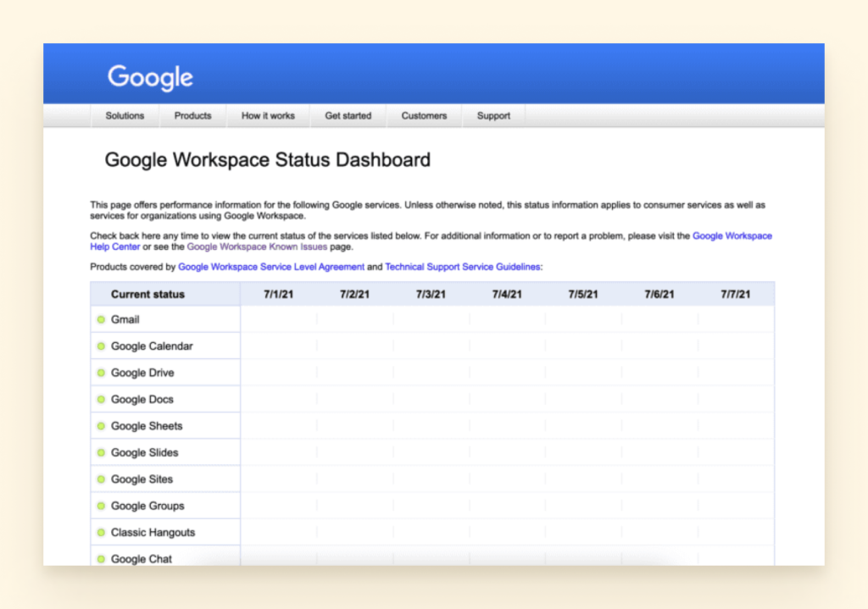The image size is (868, 609).
Task: Select the Google Docs row label
Action: 142,399
